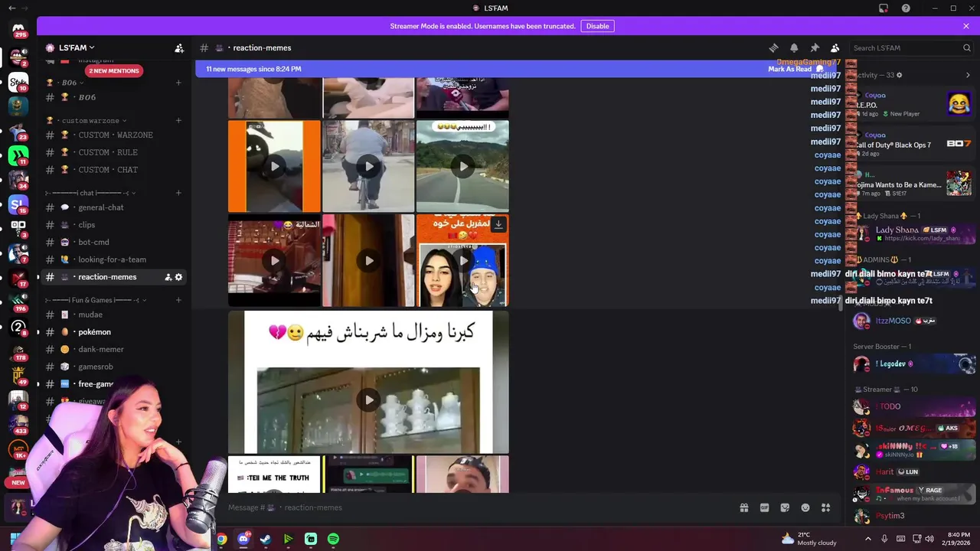
Task: Open the apps launcher in message bar
Action: (826, 507)
